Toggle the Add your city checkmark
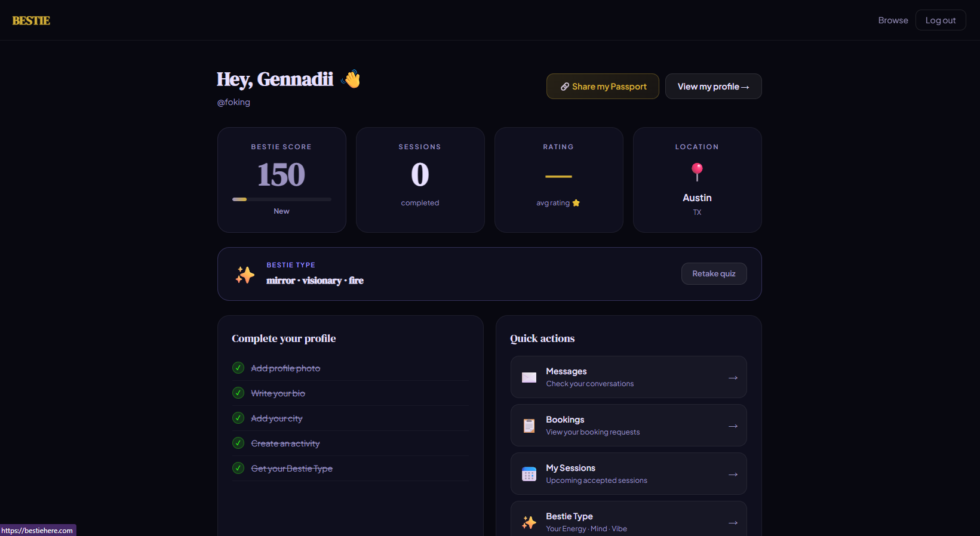 238,418
